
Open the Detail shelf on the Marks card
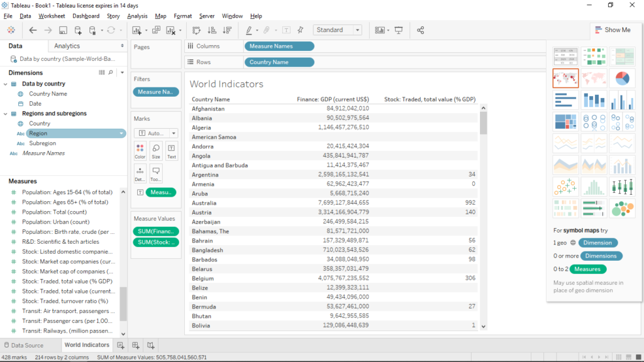140,172
